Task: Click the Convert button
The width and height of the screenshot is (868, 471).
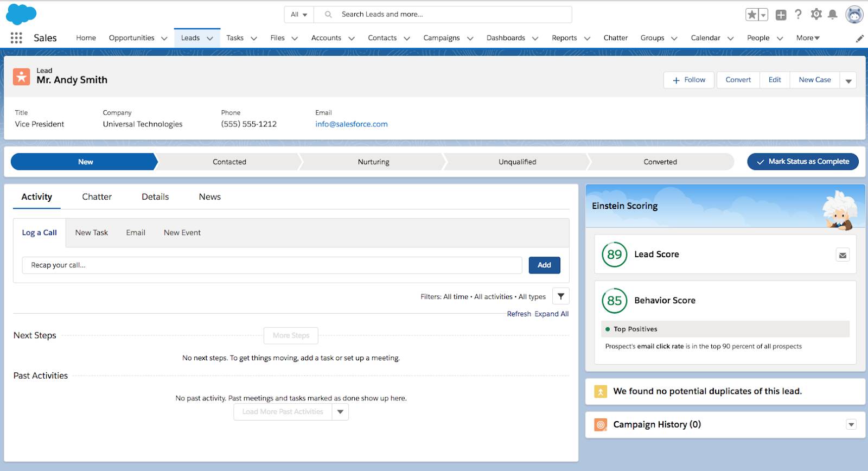Action: click(x=738, y=80)
